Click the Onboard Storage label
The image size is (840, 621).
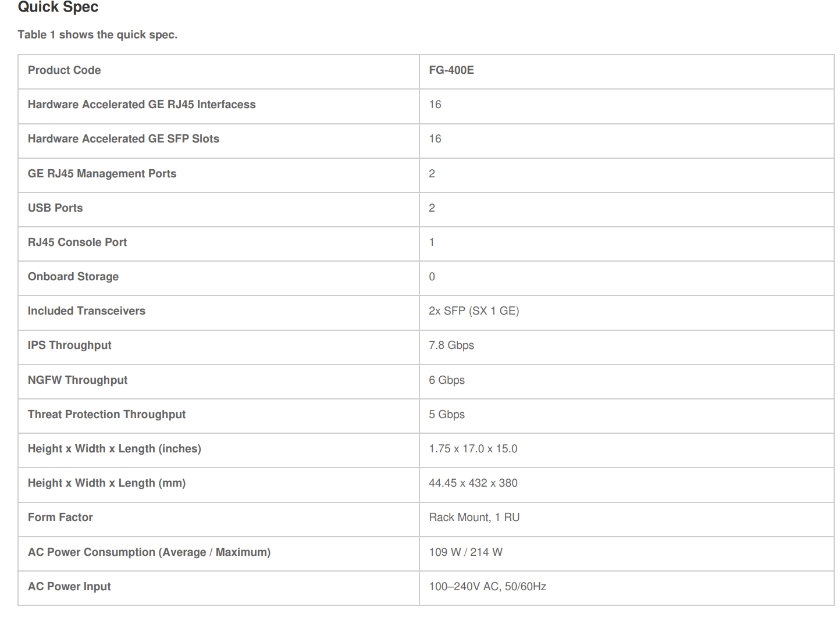tap(73, 277)
